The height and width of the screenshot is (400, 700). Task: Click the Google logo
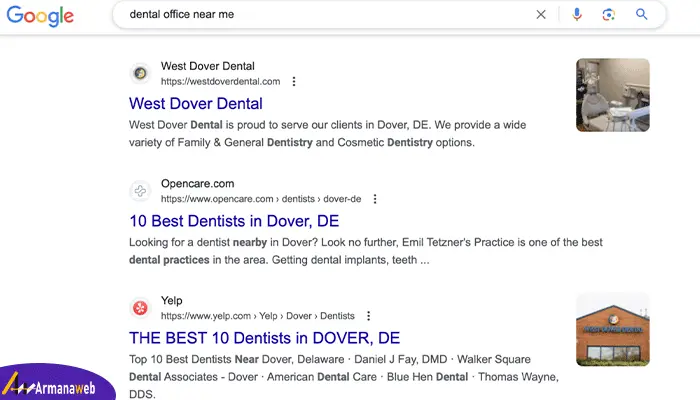click(x=40, y=16)
